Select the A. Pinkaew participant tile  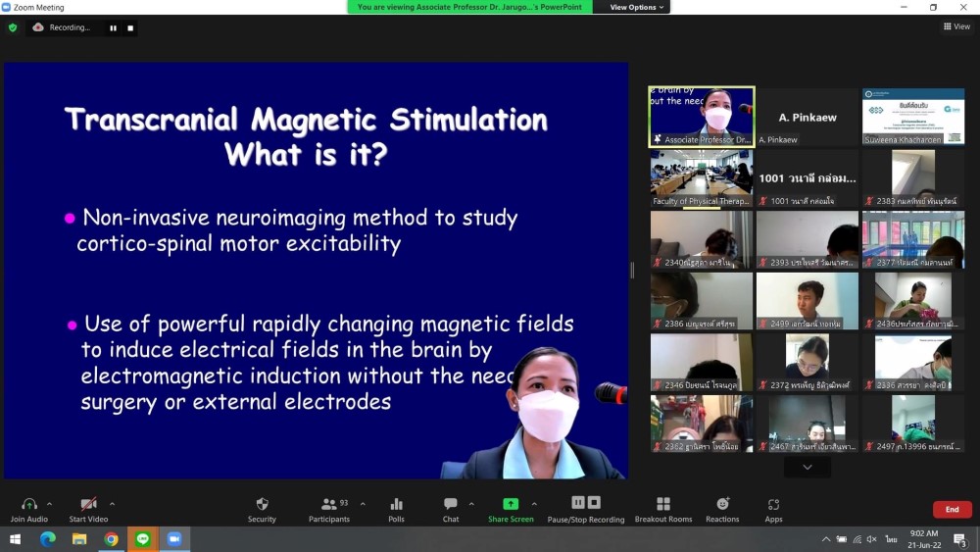(807, 117)
